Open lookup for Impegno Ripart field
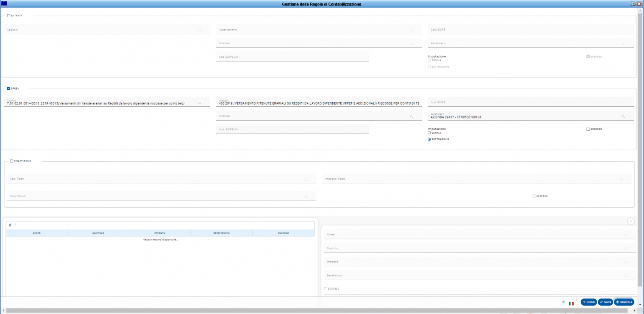Viewport: 644px width, 314px height. (x=621, y=180)
